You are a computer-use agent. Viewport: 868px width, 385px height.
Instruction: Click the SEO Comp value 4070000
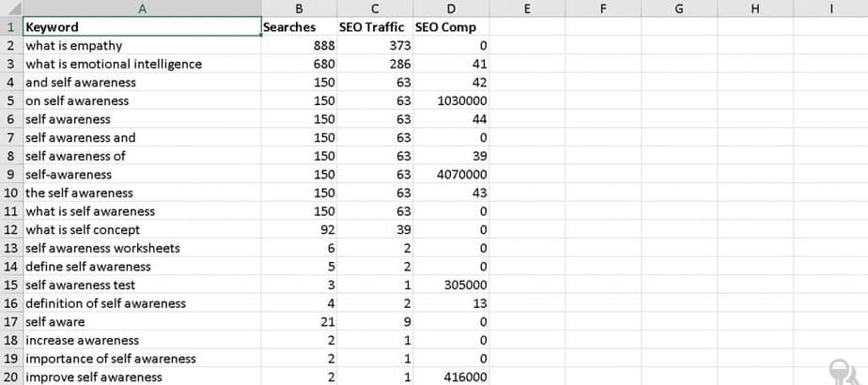(x=451, y=175)
